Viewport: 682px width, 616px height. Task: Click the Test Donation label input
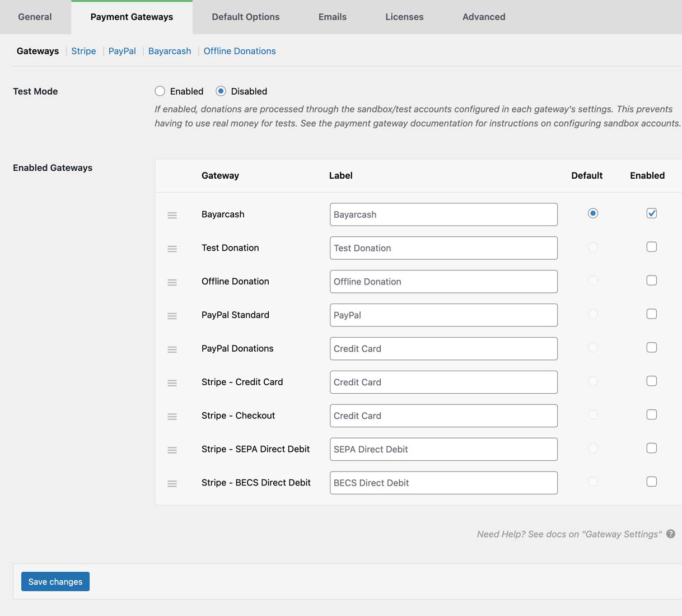[x=443, y=248]
